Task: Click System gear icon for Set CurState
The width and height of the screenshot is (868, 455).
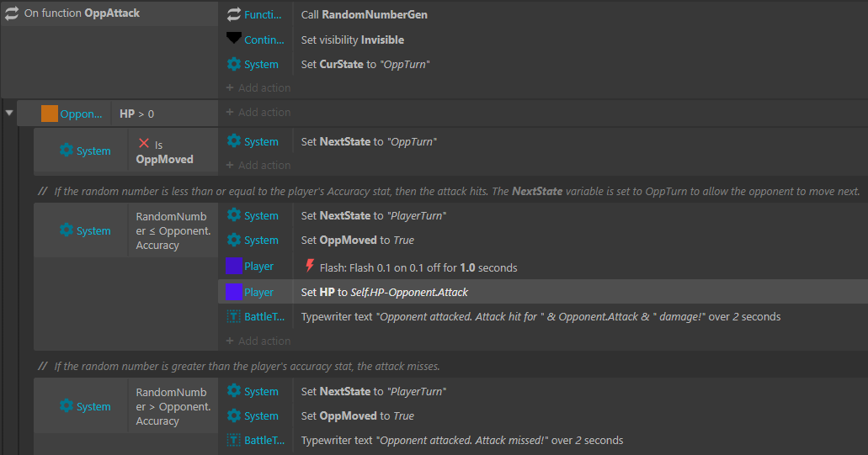Action: pyautogui.click(x=233, y=64)
